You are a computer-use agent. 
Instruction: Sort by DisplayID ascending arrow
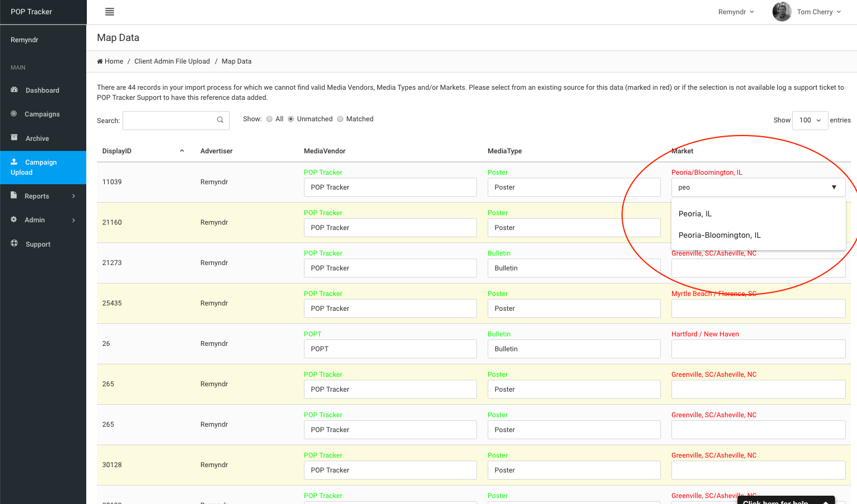click(182, 151)
